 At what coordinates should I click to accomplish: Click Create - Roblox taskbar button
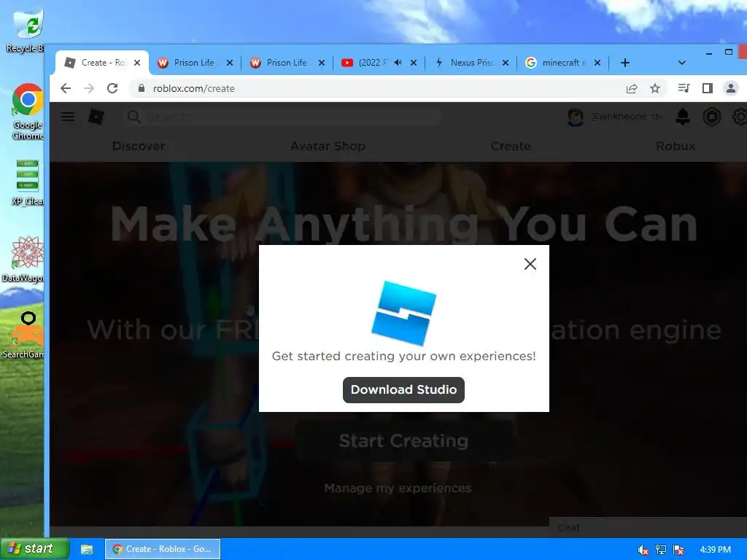[x=163, y=549]
